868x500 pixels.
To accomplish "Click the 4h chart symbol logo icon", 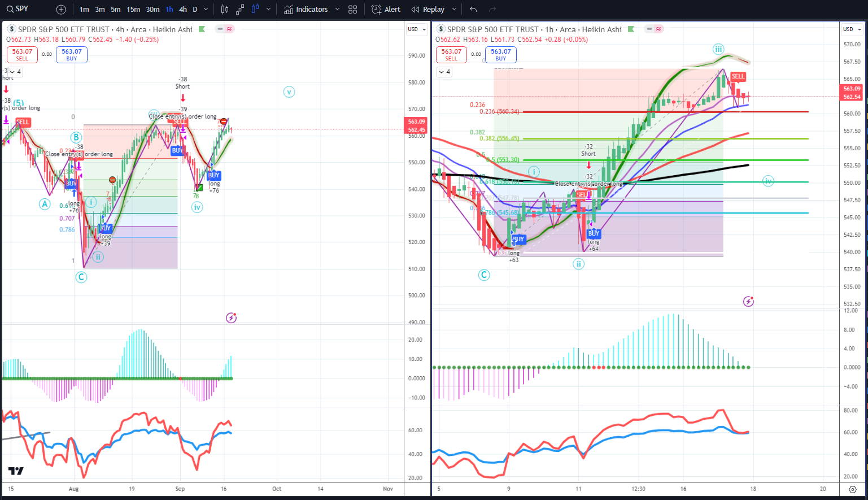I will pyautogui.click(x=11, y=29).
